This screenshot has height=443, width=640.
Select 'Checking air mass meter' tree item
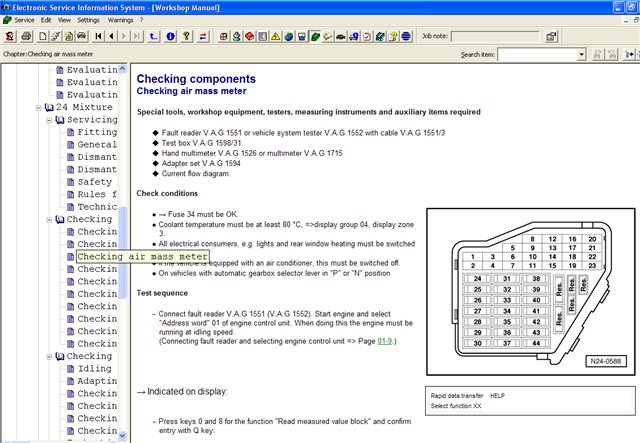[x=143, y=256]
